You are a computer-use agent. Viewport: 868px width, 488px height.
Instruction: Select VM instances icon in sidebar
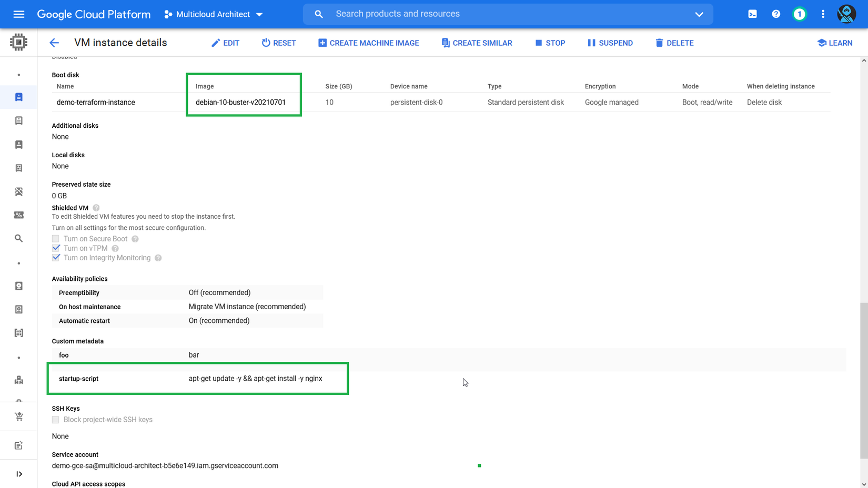click(19, 97)
